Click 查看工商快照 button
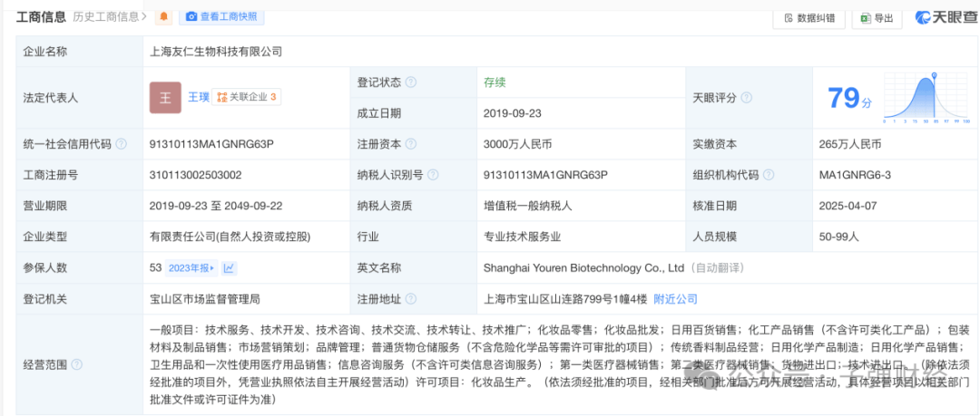The image size is (980, 416). (220, 16)
